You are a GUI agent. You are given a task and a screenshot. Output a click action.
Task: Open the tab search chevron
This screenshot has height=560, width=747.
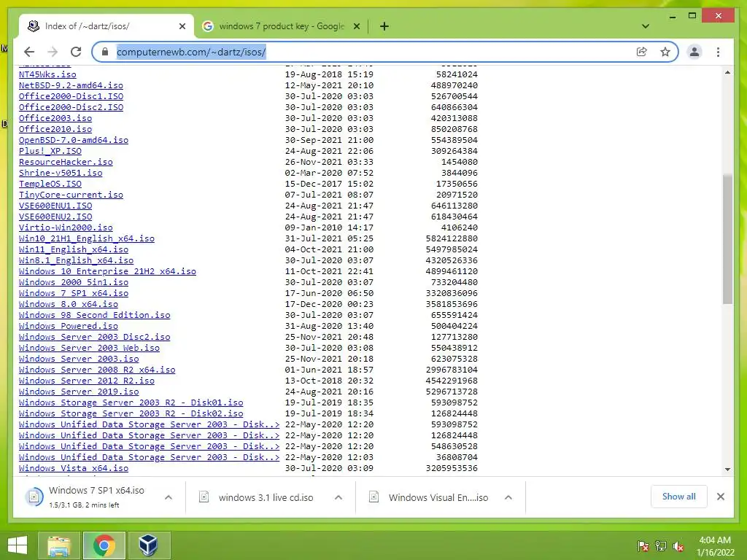[646, 26]
